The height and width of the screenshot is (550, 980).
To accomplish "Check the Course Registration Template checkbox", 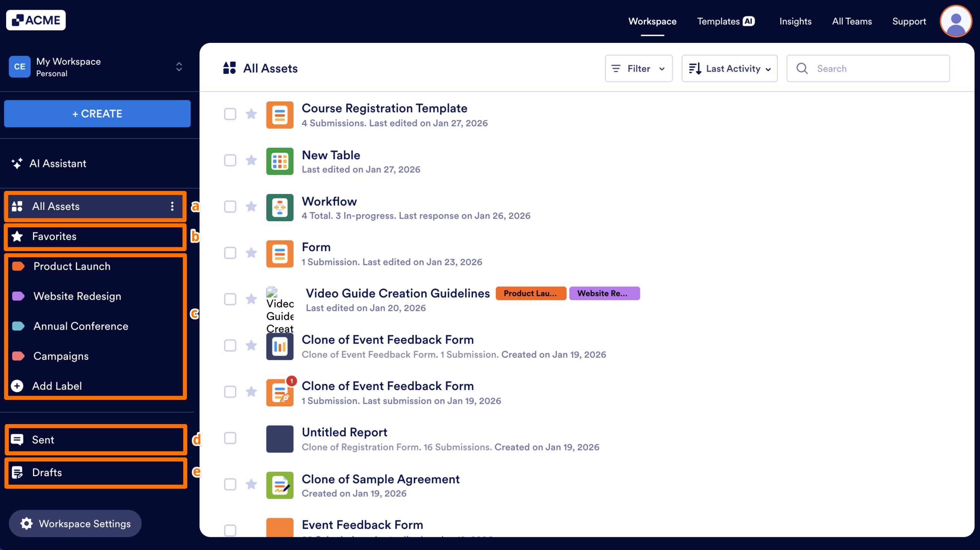I will pyautogui.click(x=230, y=114).
